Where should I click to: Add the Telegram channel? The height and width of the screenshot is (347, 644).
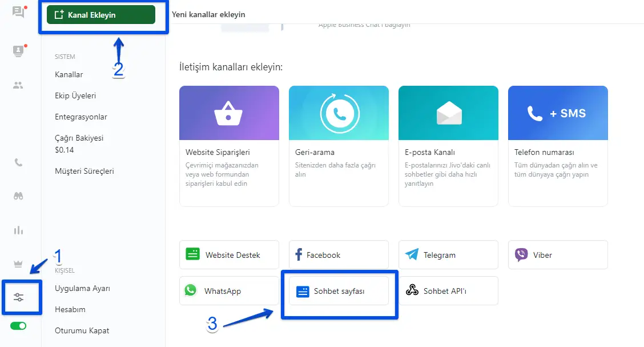(x=448, y=255)
